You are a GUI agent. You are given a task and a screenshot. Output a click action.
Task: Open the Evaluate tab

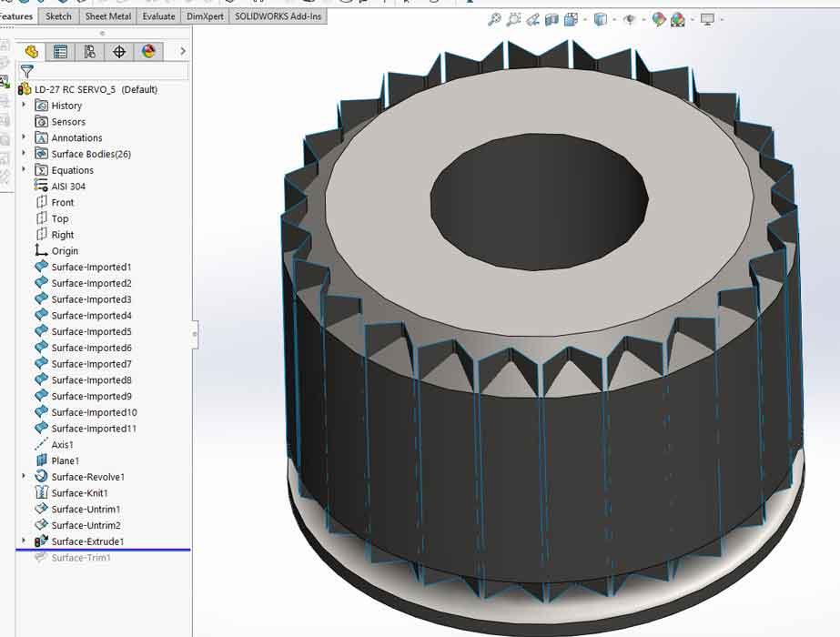pos(158,16)
